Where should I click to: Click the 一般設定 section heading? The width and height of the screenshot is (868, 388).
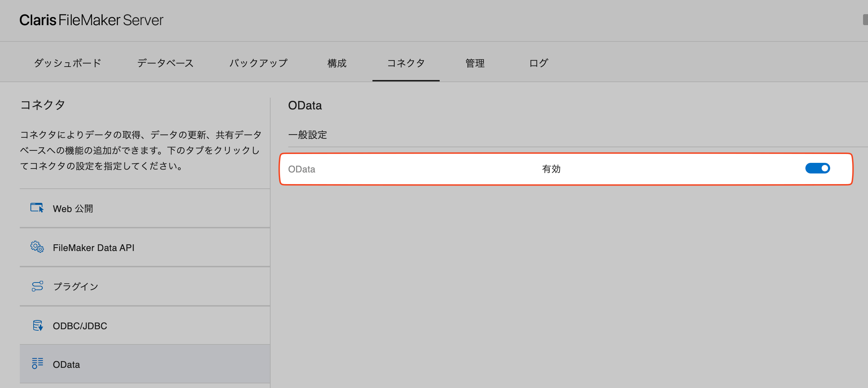307,135
